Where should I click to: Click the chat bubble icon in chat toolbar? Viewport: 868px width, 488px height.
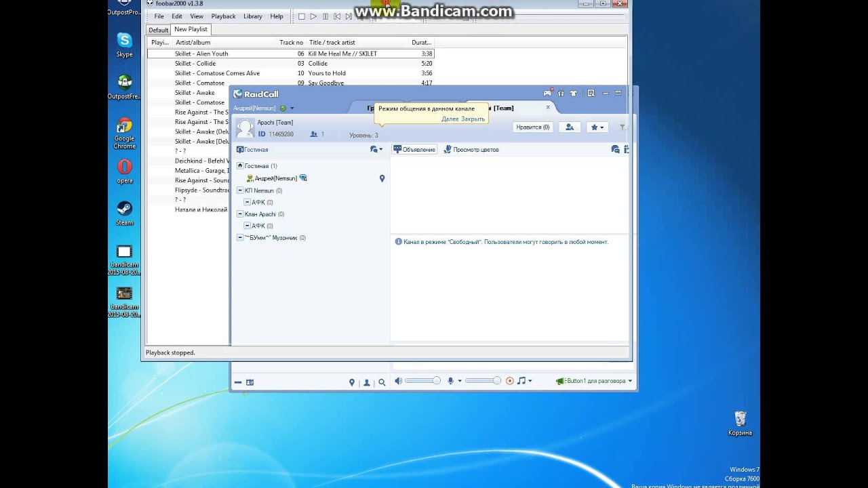point(615,149)
